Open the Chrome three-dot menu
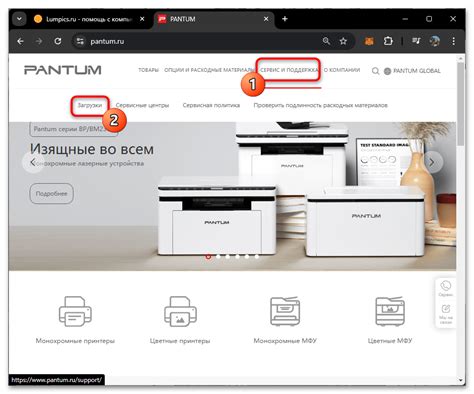Image resolution: width=474 pixels, height=394 pixels. [453, 41]
